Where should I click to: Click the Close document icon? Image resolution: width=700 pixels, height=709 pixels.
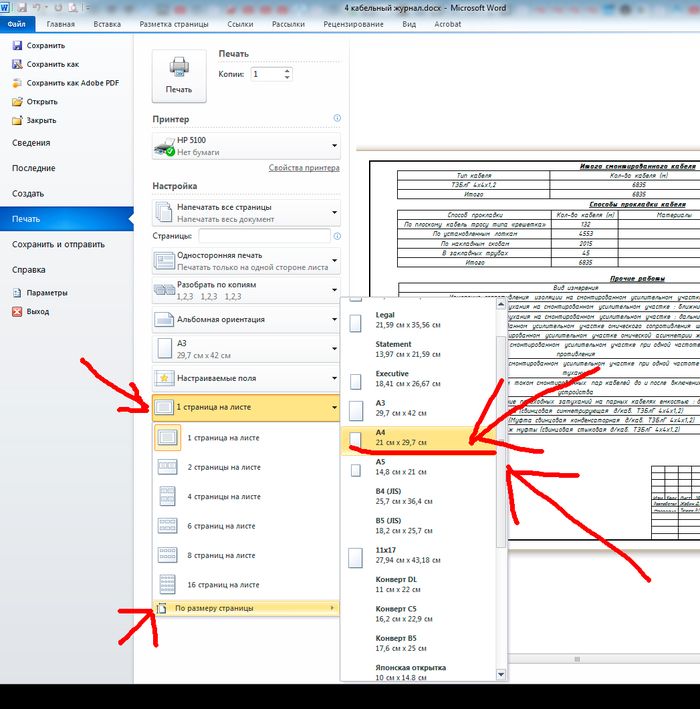coord(17,120)
